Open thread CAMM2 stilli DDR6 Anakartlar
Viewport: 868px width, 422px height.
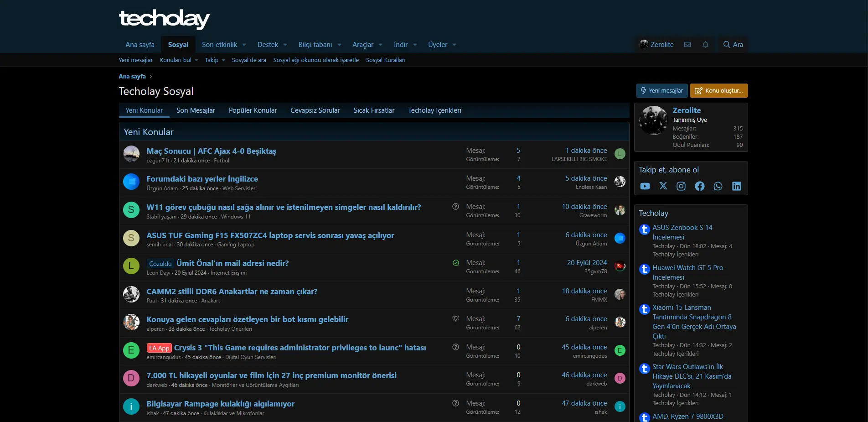232,292
